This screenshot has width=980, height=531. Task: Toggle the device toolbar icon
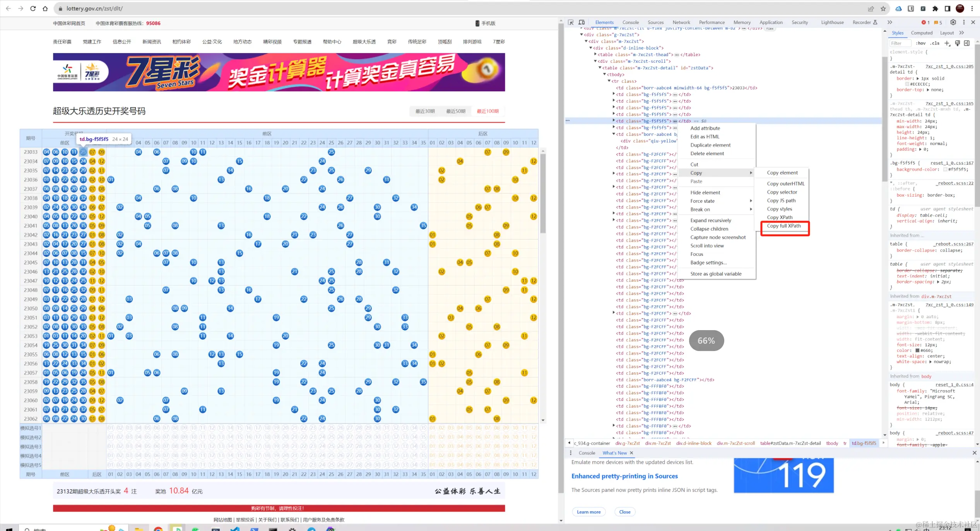click(x=582, y=22)
